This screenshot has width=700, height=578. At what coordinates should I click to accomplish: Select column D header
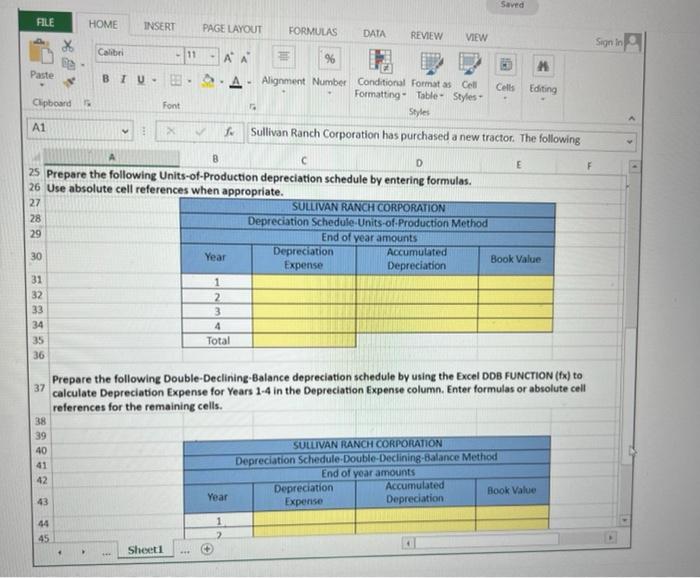419,163
